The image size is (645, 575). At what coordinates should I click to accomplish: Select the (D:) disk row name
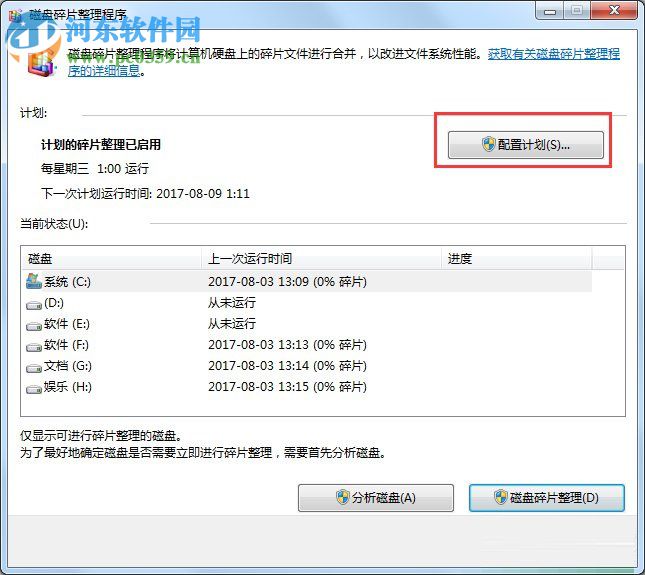tap(54, 303)
